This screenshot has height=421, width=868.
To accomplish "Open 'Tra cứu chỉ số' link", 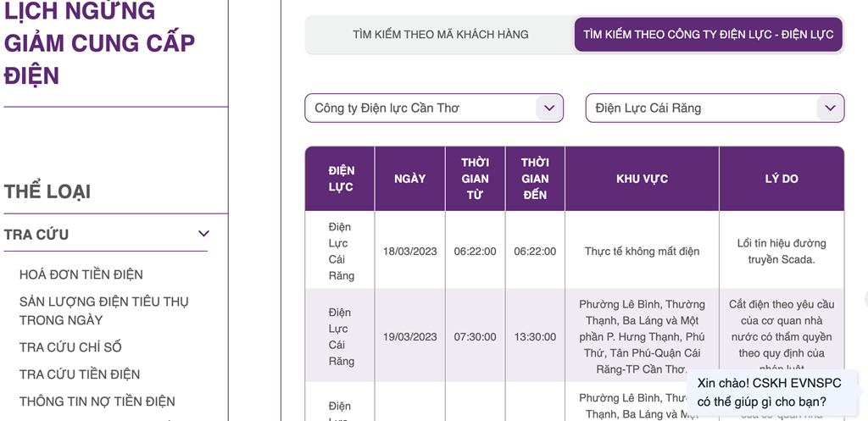I will click(x=70, y=347).
